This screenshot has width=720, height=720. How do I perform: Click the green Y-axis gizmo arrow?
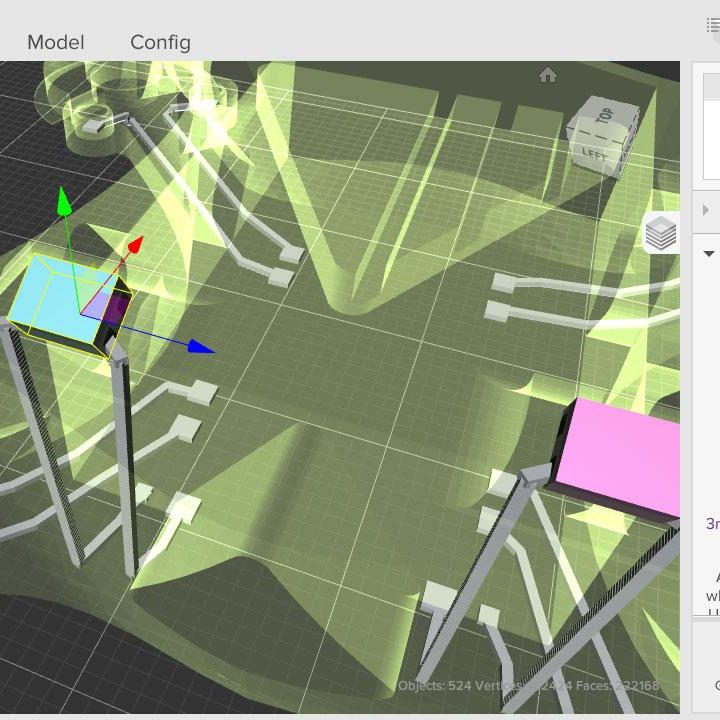click(64, 201)
